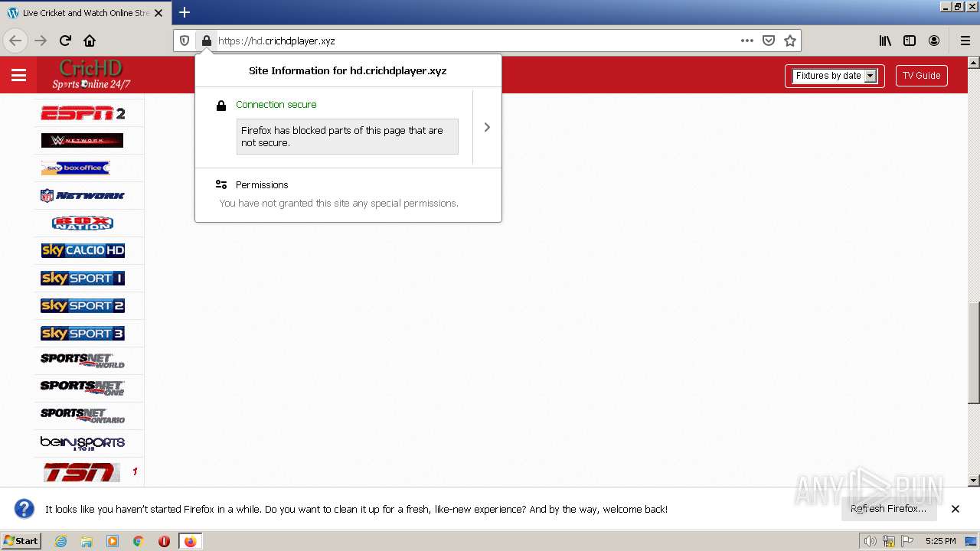
Task: Click the padlock site identity icon
Action: click(x=206, y=41)
